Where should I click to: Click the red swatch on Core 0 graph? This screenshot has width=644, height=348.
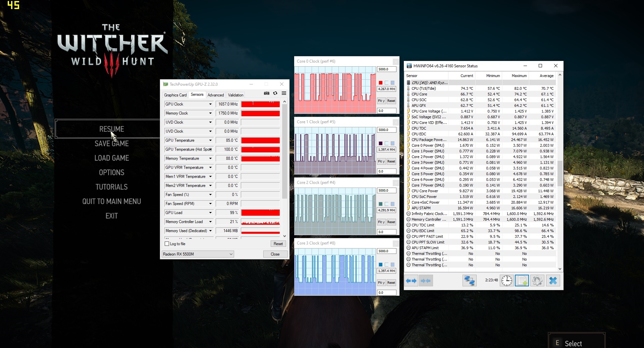[380, 83]
